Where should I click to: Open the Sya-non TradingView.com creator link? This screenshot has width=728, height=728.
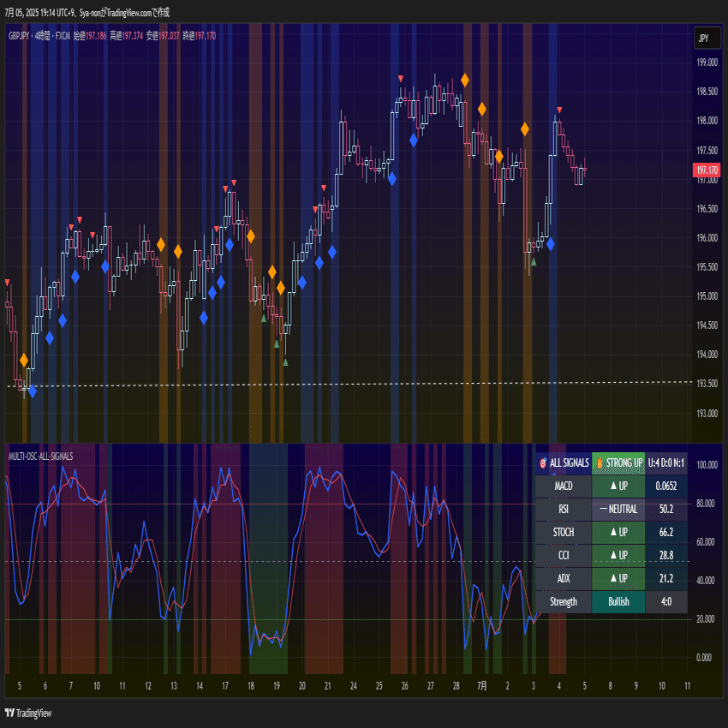pos(120,13)
